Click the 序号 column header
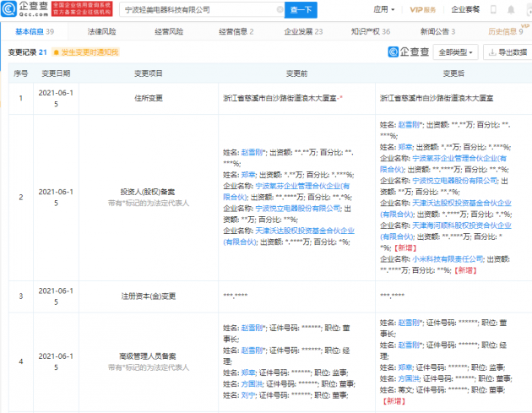 pyautogui.click(x=21, y=73)
